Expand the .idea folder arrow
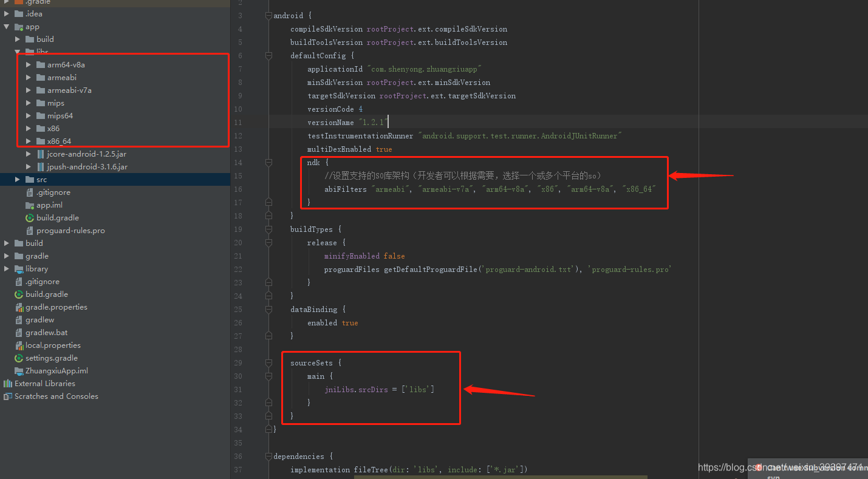Viewport: 868px width, 479px height. point(7,13)
